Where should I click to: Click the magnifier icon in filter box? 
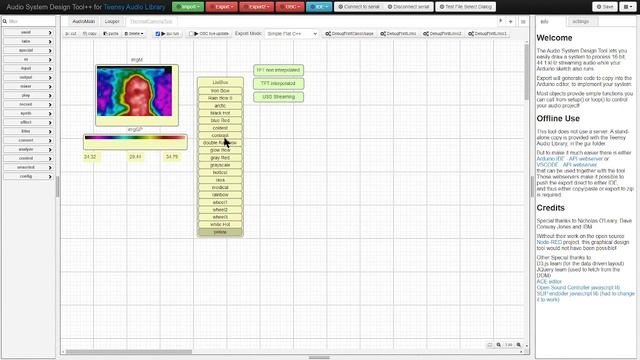(5, 21)
